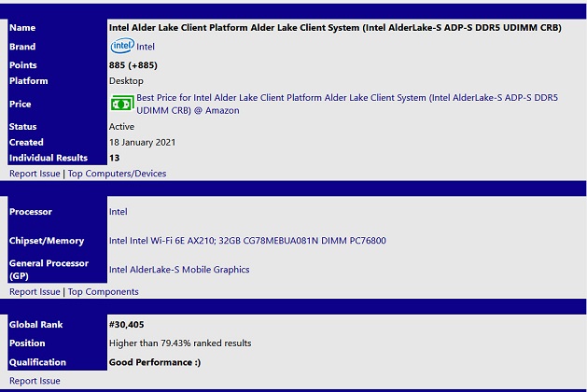Click the Desktop platform value
This screenshot has height=392, width=587.
tap(126, 81)
